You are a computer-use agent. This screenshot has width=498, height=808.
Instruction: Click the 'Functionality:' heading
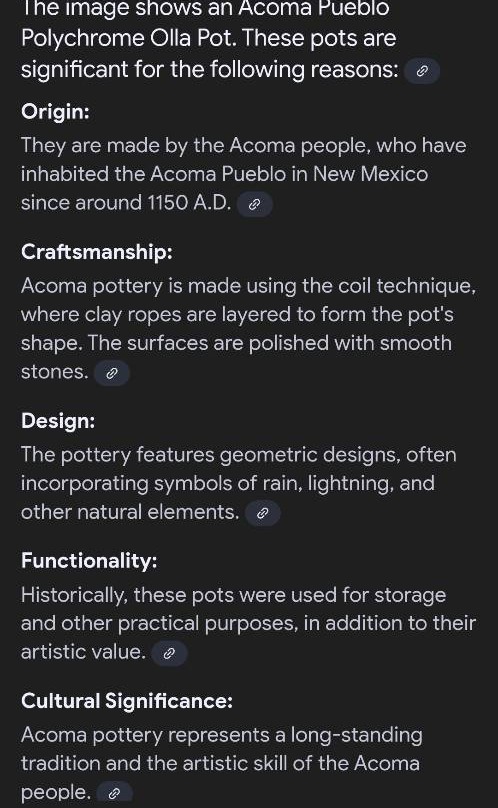[89, 560]
